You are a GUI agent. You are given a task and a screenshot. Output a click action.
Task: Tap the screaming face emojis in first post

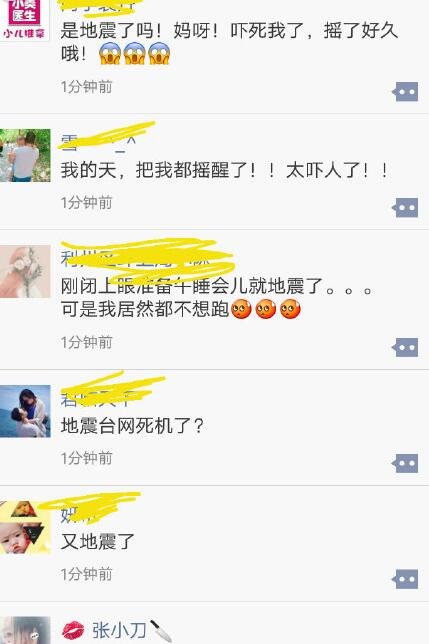point(135,53)
